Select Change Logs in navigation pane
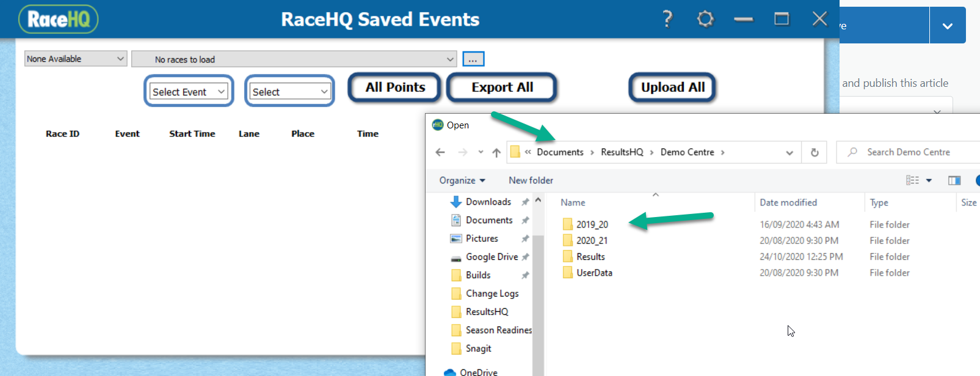This screenshot has height=376, width=980. [x=492, y=293]
